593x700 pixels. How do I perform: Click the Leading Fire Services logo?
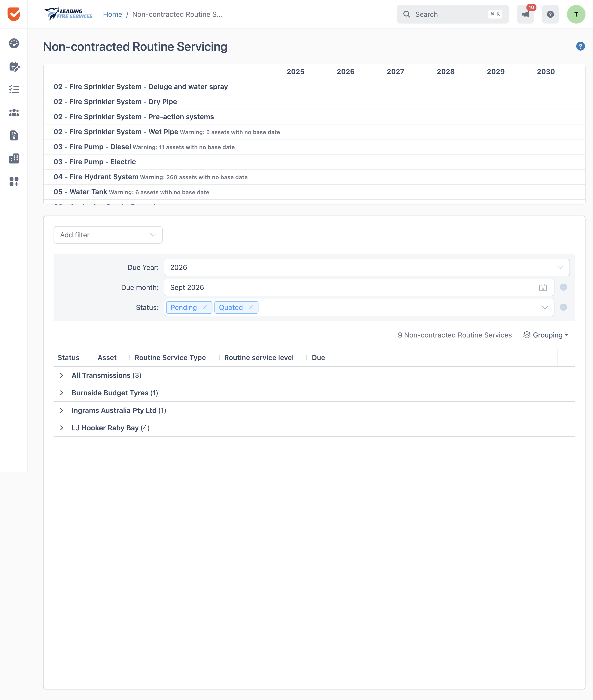68,14
